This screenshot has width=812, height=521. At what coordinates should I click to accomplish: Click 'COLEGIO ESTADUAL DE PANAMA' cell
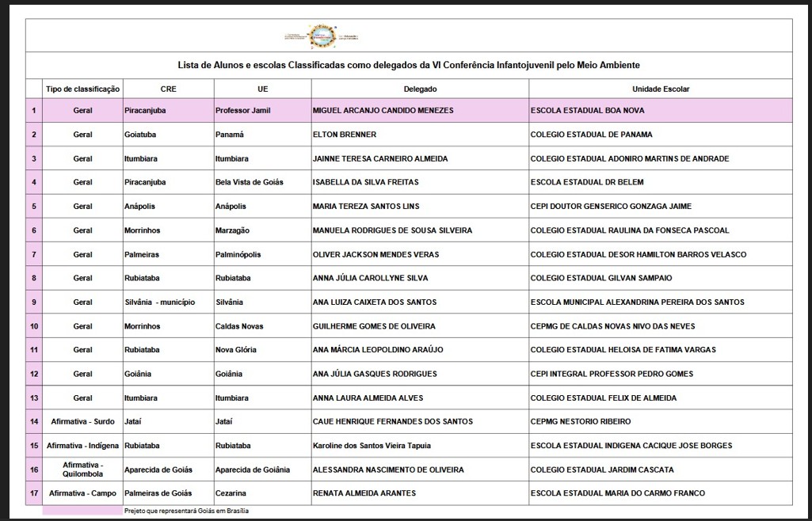pyautogui.click(x=591, y=135)
